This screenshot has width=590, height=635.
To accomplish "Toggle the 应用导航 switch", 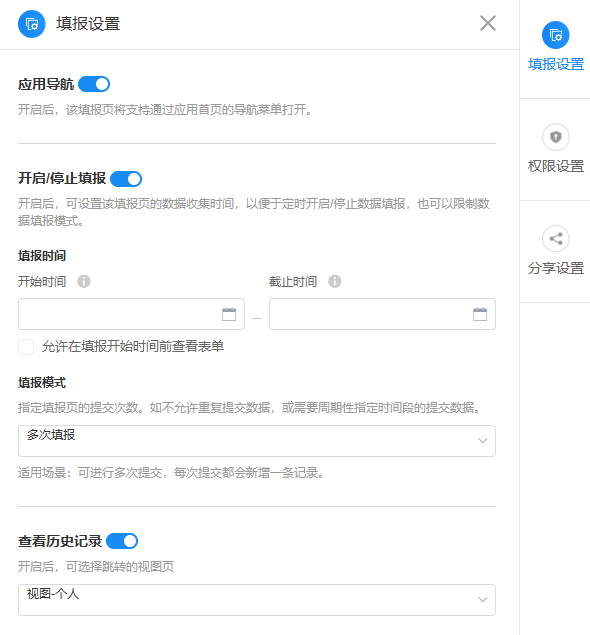I will [x=94, y=84].
